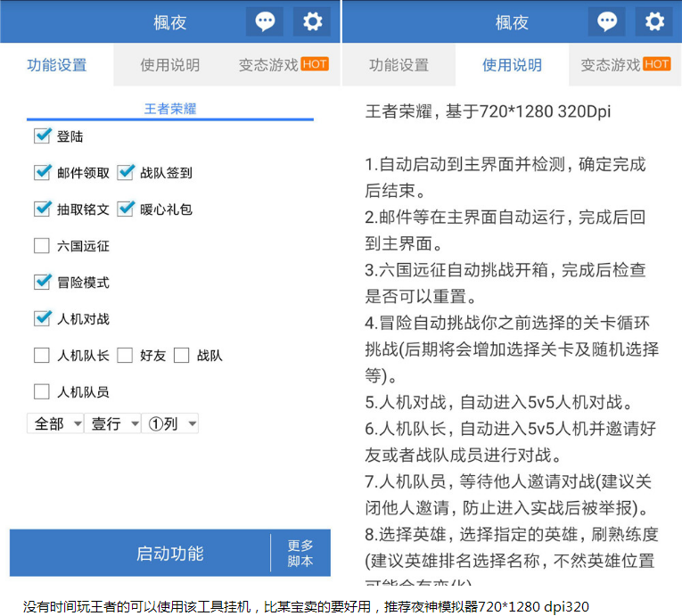Uncheck the 登陆 checkbox
Image resolution: width=682 pixels, height=616 pixels.
click(42, 136)
